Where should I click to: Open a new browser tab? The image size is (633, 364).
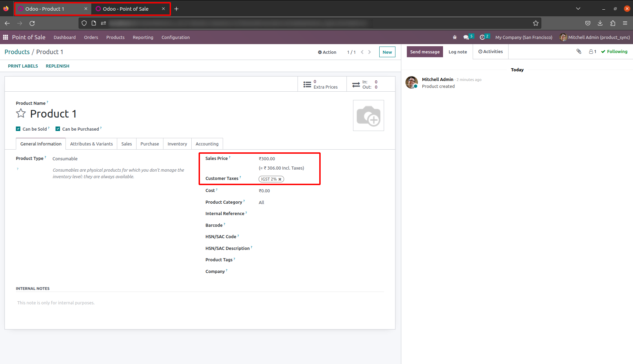tap(177, 9)
